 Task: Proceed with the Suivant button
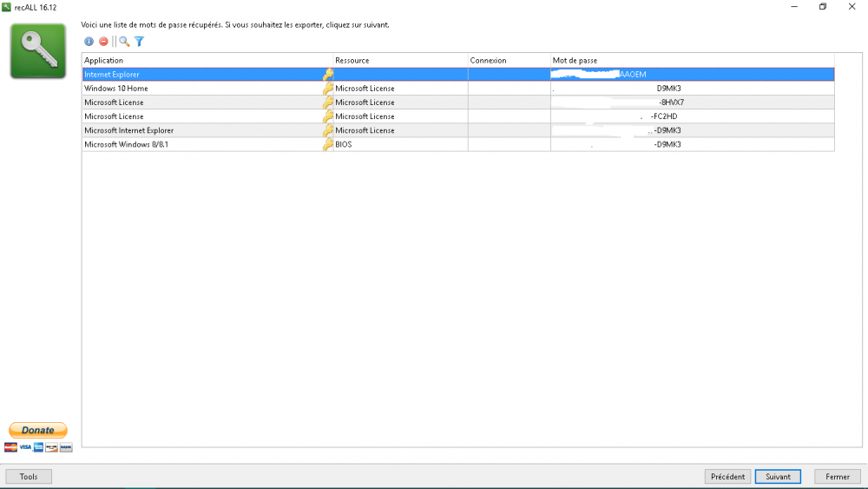tap(778, 477)
